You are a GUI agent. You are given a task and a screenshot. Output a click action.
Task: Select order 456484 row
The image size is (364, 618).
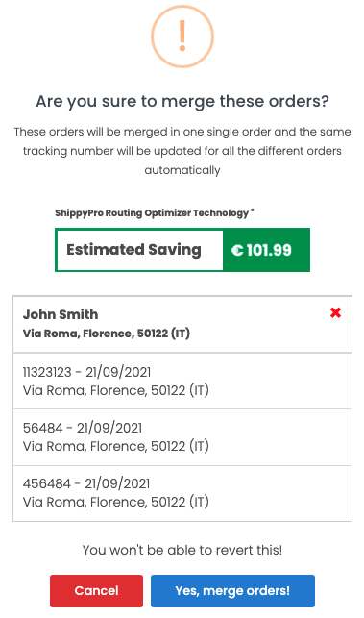coord(182,493)
